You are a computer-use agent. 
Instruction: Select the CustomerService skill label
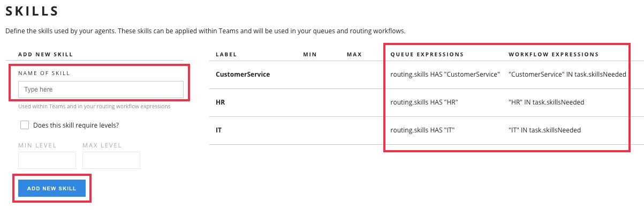click(243, 75)
